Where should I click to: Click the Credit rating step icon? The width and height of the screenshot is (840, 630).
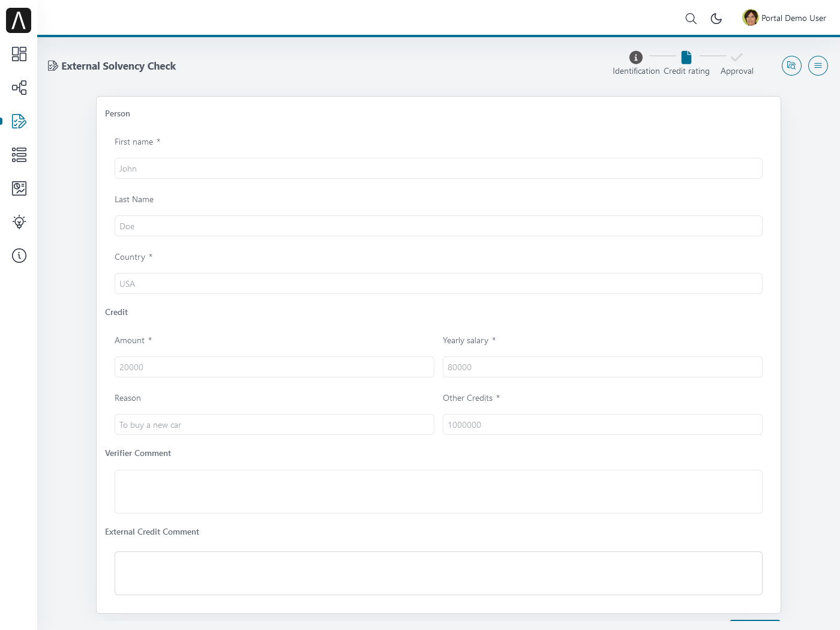[x=686, y=58]
